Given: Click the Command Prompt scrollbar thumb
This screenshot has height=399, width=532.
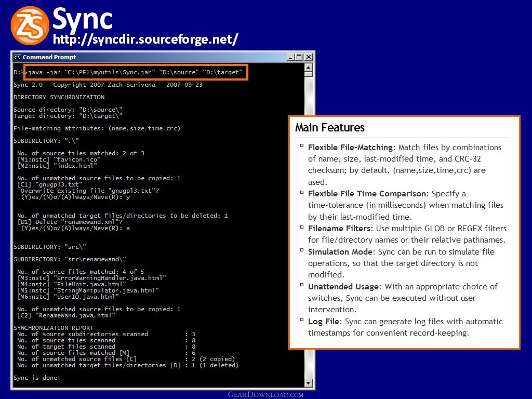Looking at the screenshot, I should (x=308, y=74).
